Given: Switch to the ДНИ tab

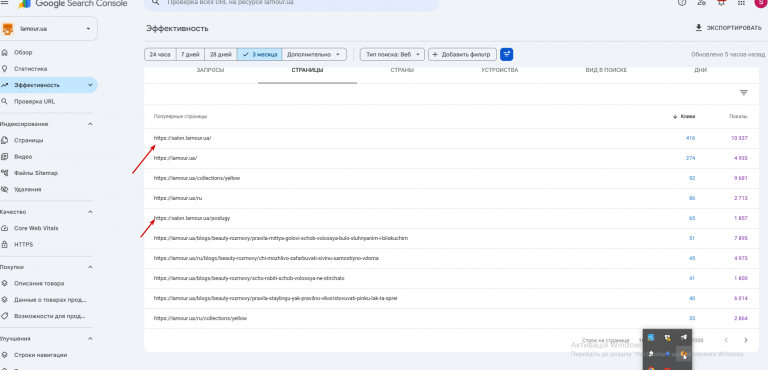Looking at the screenshot, I should coord(700,70).
